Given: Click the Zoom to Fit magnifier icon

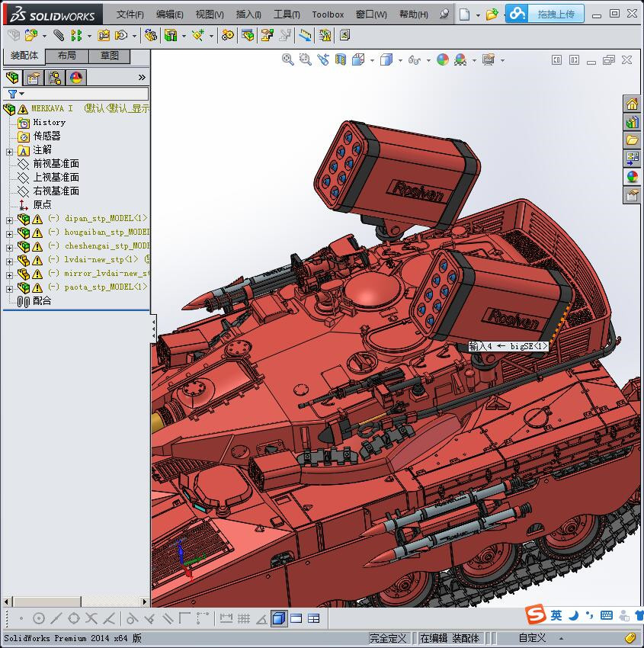Looking at the screenshot, I should tap(288, 59).
